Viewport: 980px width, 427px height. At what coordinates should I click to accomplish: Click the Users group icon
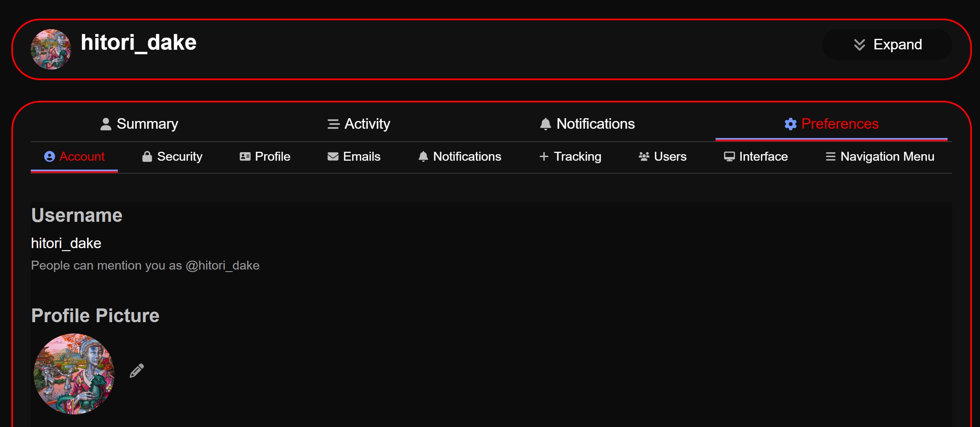644,157
